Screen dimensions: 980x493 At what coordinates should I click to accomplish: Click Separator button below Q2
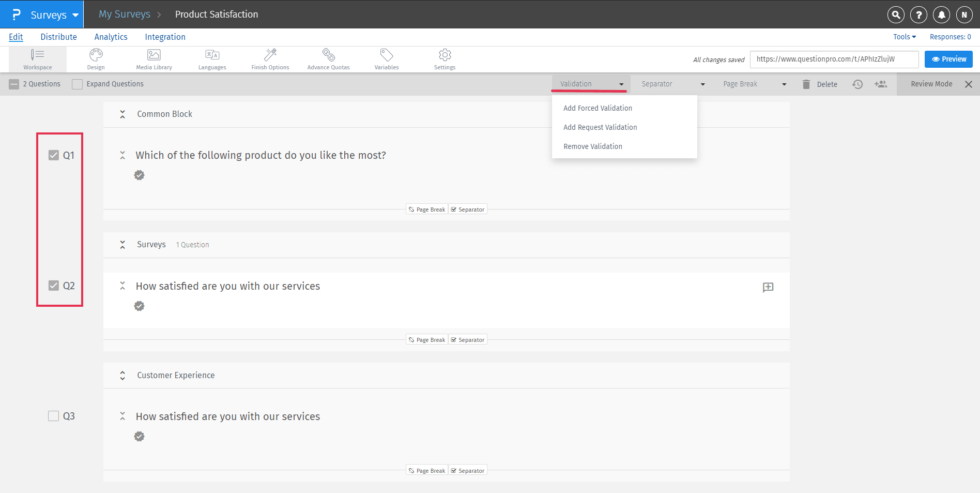pos(468,340)
